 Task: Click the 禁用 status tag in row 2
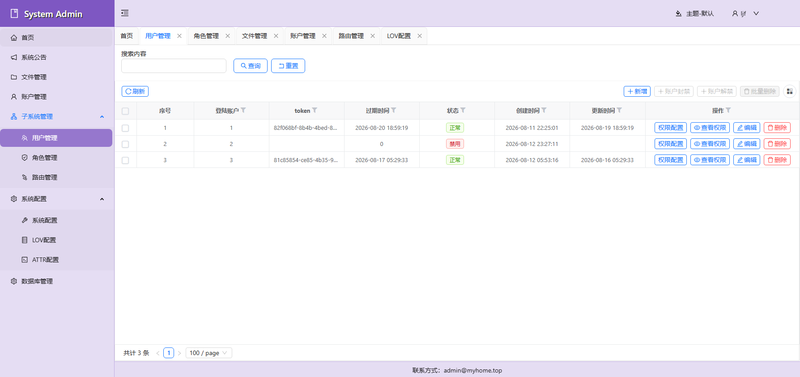click(x=455, y=144)
